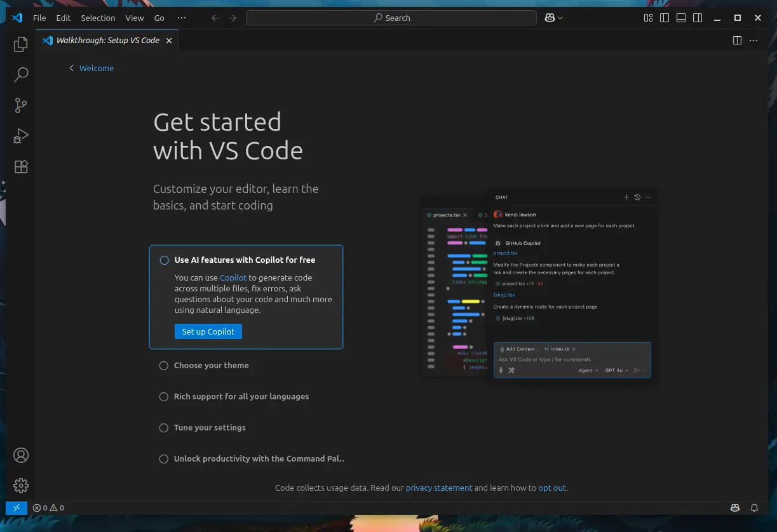Open the Selection menu
Viewport: 777px width, 532px height.
pyautogui.click(x=98, y=18)
